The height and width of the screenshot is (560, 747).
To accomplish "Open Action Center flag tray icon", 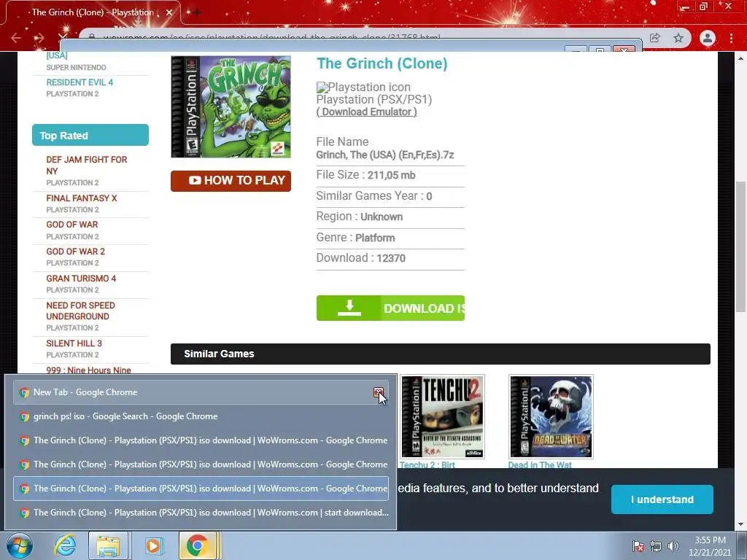I will point(638,546).
